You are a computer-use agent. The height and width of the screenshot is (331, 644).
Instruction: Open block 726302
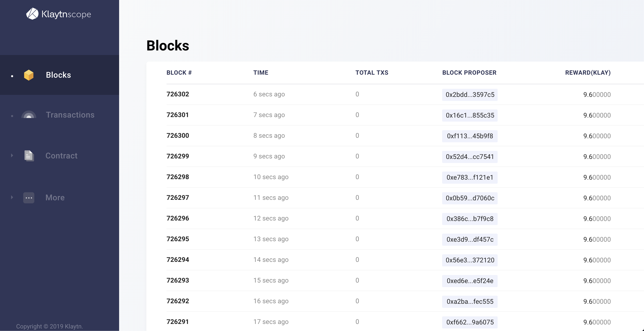pyautogui.click(x=178, y=94)
